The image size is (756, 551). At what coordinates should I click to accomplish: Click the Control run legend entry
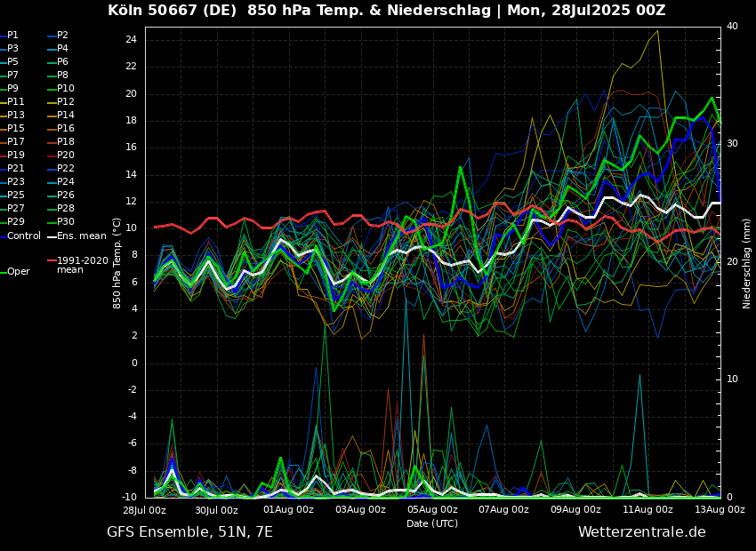click(x=24, y=236)
